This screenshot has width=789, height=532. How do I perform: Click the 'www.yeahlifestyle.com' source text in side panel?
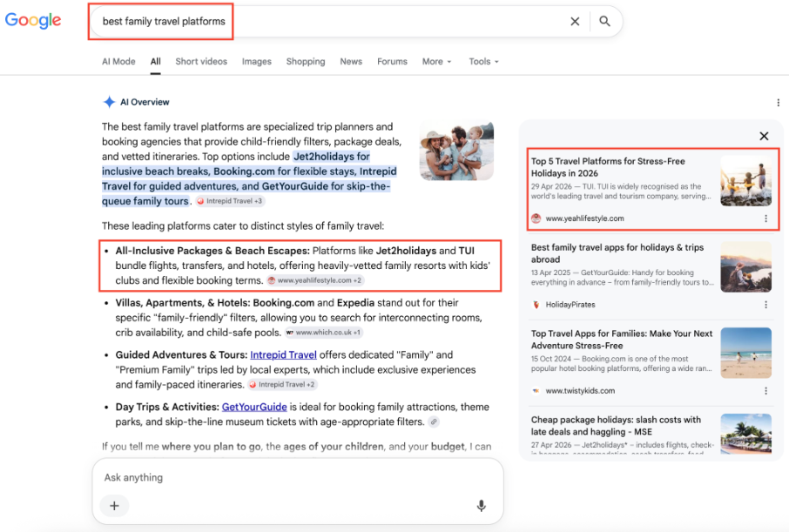pyautogui.click(x=584, y=219)
